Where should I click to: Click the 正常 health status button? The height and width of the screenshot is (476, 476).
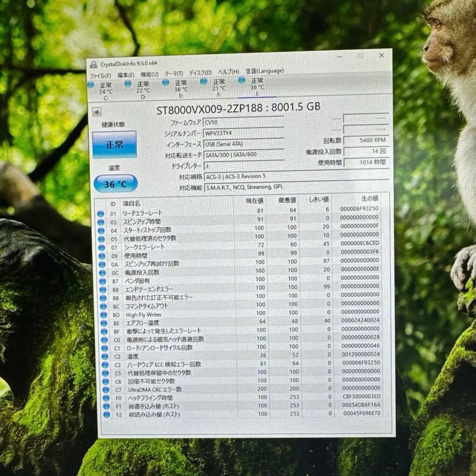pyautogui.click(x=115, y=145)
